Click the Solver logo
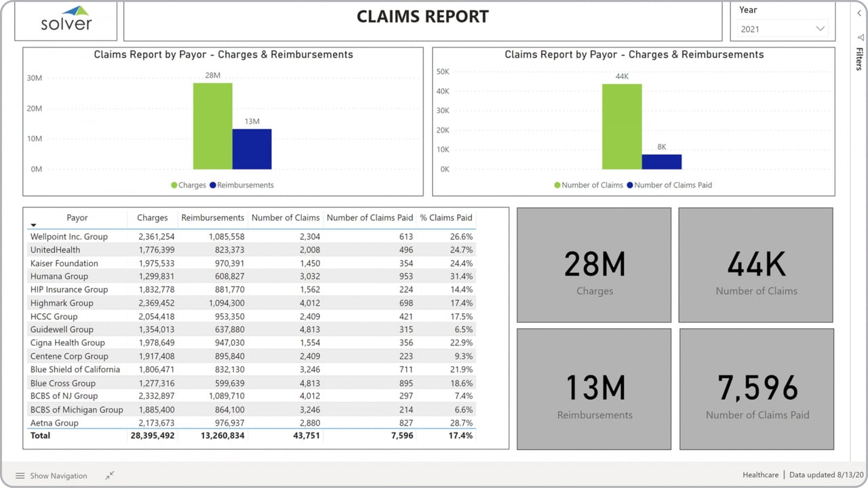 point(65,21)
